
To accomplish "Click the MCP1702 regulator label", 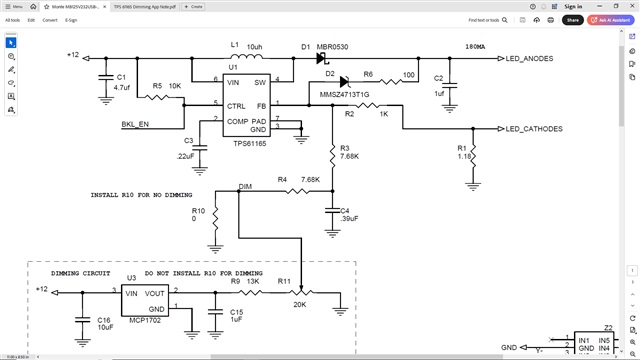I will (145, 320).
